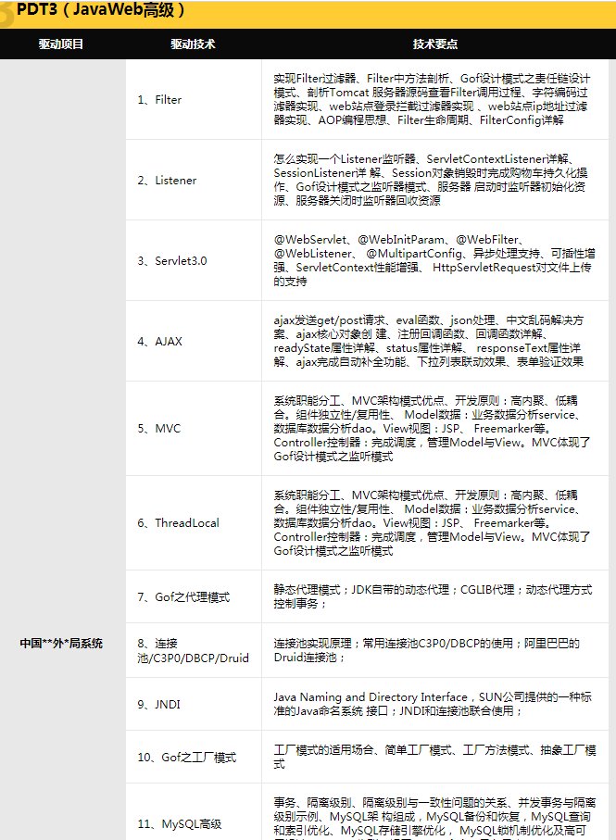This screenshot has width=616, height=840.
Task: Click the "2、Listener" row label
Action: [x=167, y=181]
